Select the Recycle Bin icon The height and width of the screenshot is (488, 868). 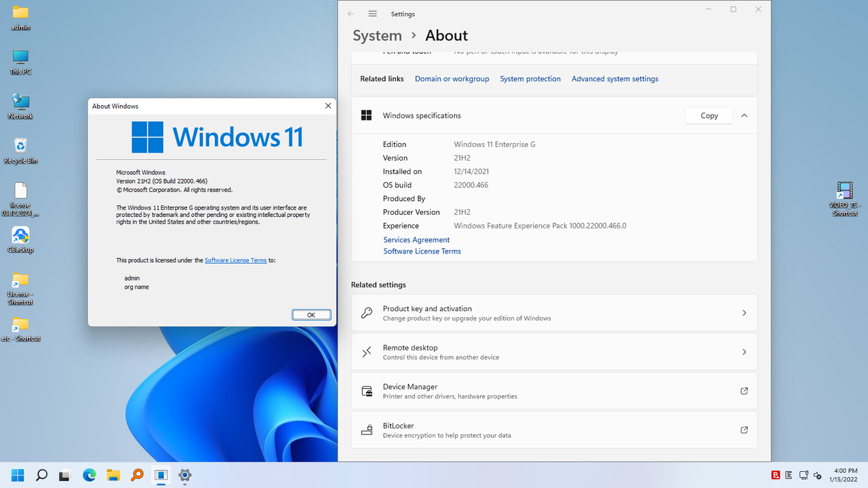21,151
